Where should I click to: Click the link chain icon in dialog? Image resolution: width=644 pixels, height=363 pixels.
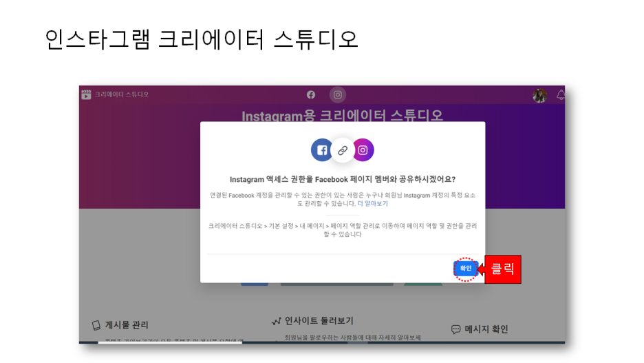click(x=343, y=150)
